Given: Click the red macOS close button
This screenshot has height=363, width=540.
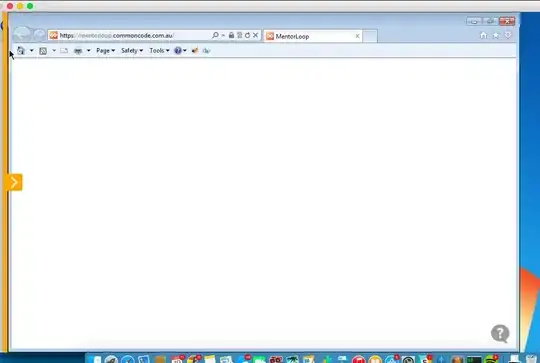Looking at the screenshot, I should coord(10,6).
